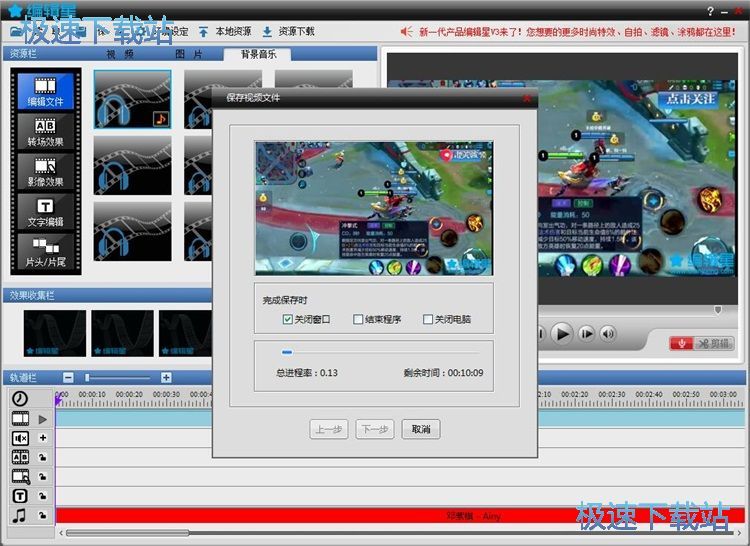Switch to the 视频 tab
This screenshot has width=750, height=546.
pyautogui.click(x=120, y=54)
